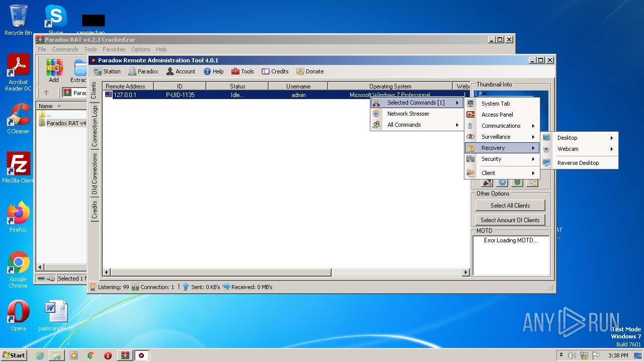Click the Paradox toolbar button

[x=143, y=71]
